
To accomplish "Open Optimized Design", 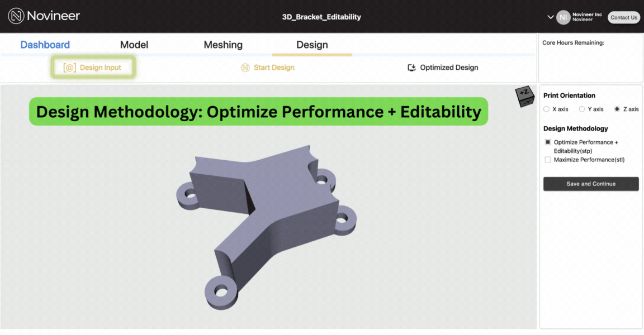I will tap(448, 67).
